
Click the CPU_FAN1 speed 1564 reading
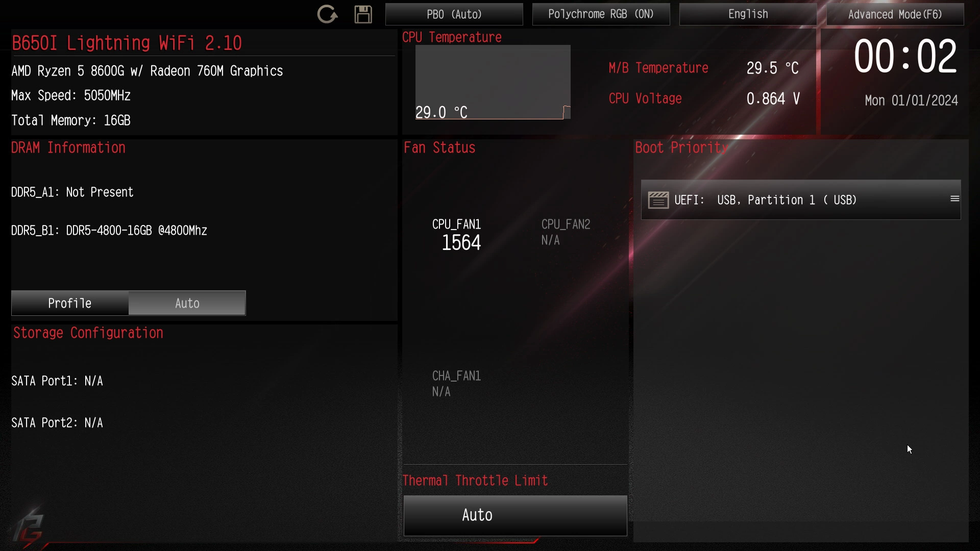point(461,243)
